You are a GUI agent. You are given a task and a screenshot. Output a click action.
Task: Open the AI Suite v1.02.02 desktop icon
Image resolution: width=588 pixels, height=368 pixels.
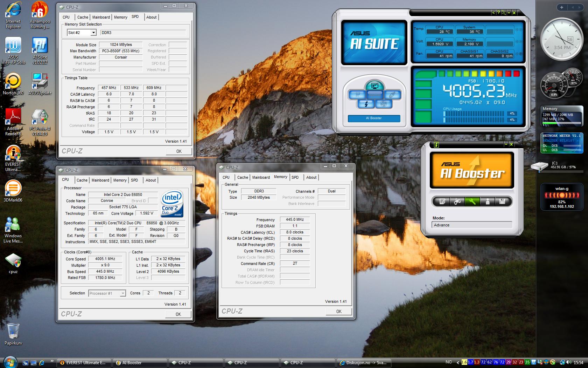40,51
